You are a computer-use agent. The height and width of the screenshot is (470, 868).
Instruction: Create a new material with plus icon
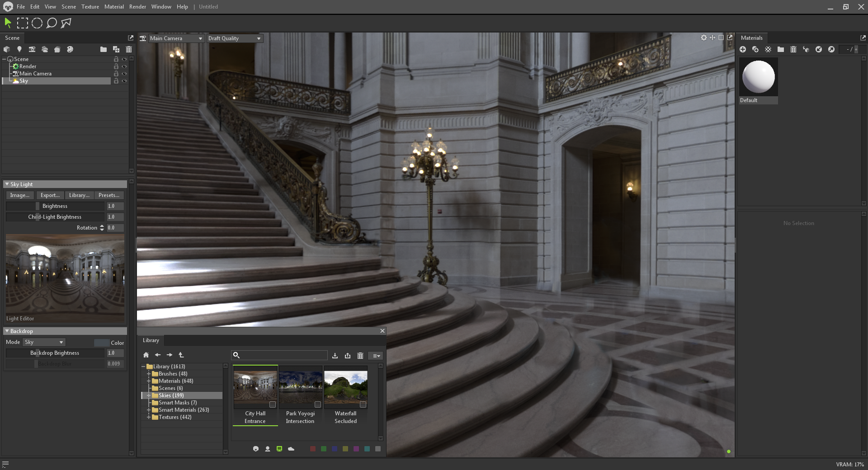coord(743,49)
